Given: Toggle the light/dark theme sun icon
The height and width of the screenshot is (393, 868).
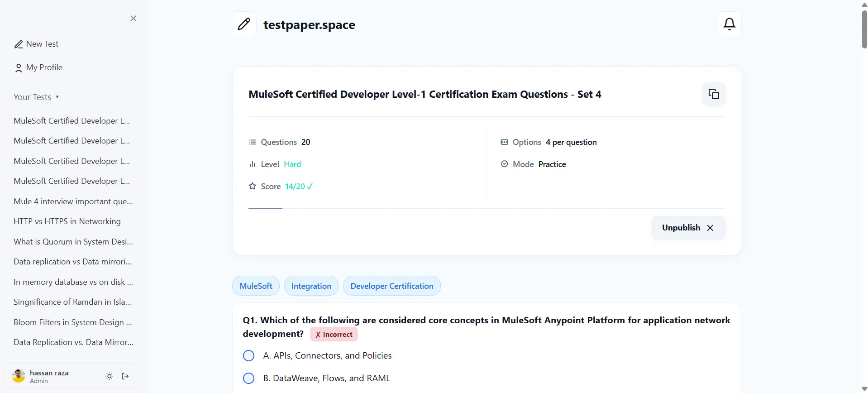Looking at the screenshot, I should [x=110, y=376].
